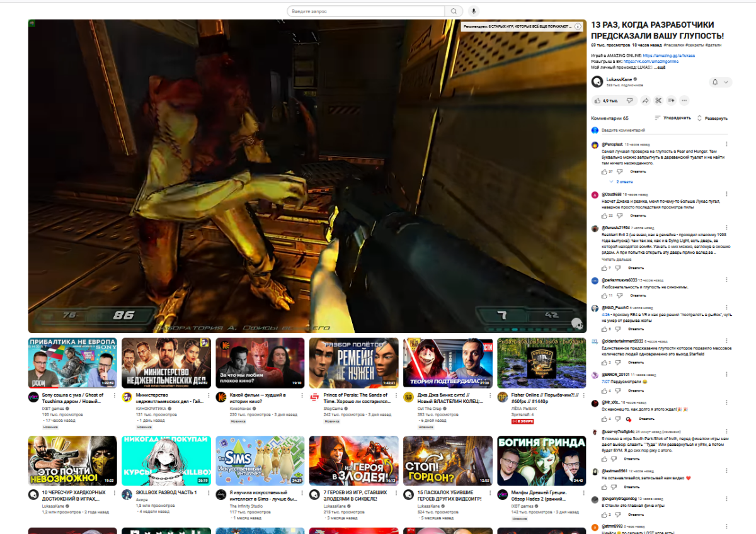Open three-dot menu for Министерство неджентльменских дел video
The image size is (756, 534).
(x=207, y=395)
